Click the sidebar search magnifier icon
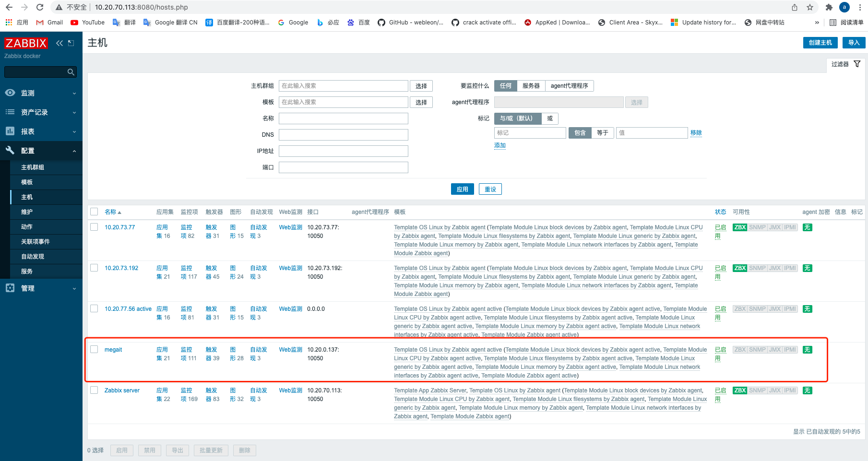The height and width of the screenshot is (461, 868). [71, 72]
